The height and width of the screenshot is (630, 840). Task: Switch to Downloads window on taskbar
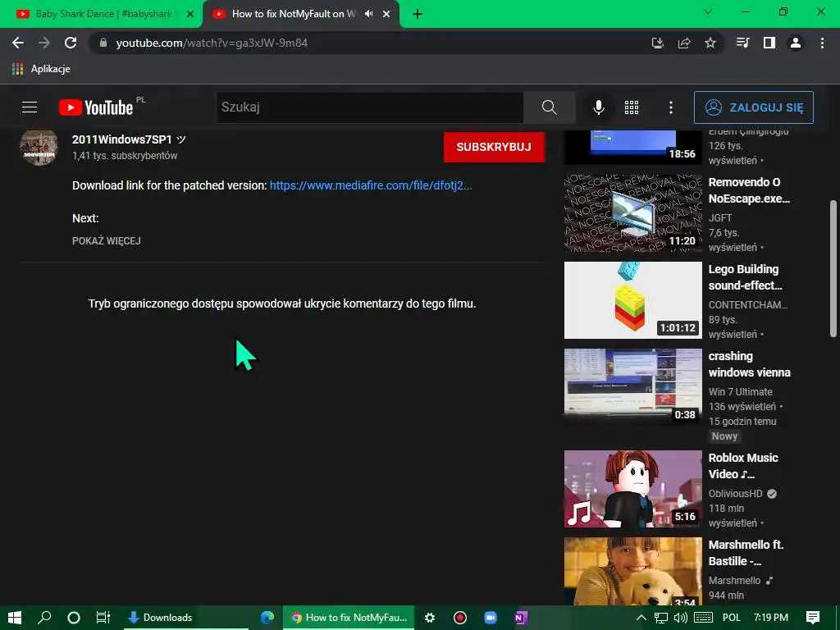click(x=186, y=618)
